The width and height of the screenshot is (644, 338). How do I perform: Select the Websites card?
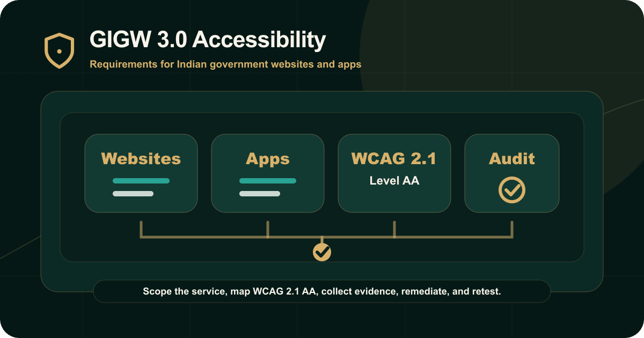(141, 173)
